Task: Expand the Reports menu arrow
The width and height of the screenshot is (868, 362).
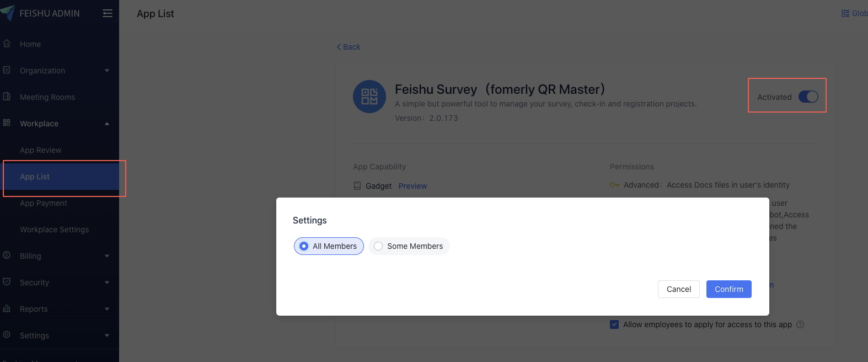Action: pos(107,309)
